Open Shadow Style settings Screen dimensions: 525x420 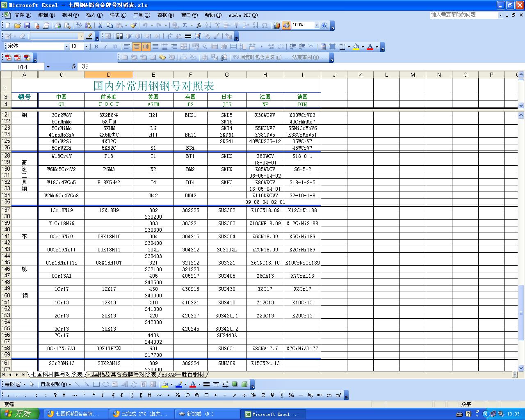pyautogui.click(x=235, y=384)
